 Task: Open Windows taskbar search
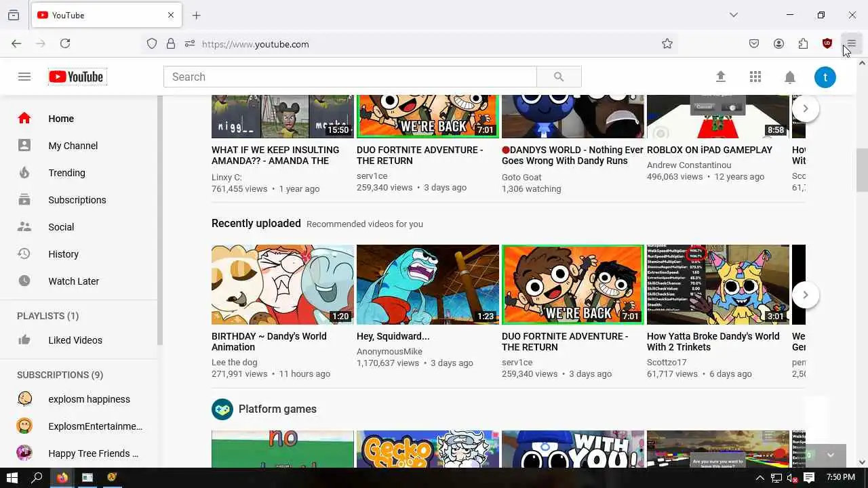pos(37,478)
